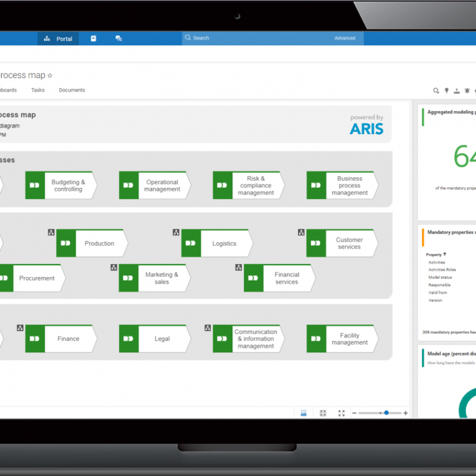The width and height of the screenshot is (476, 476).
Task: Click the zoom slider handle
Action: 386,413
